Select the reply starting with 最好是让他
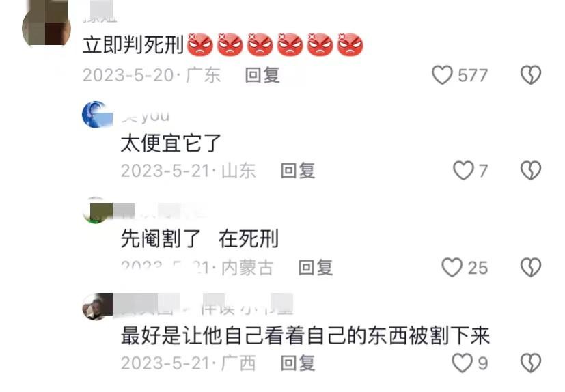Image resolution: width=565 pixels, height=392 pixels. 305,335
